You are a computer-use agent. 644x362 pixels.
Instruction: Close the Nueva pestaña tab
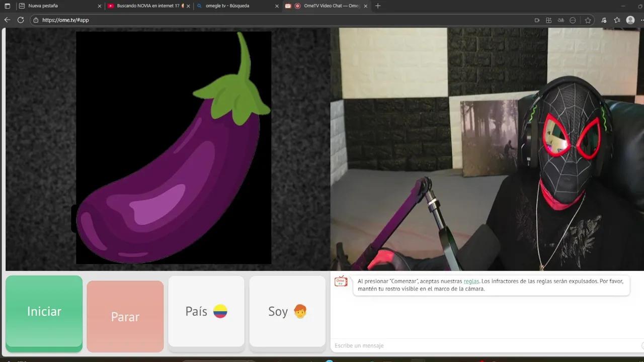99,6
